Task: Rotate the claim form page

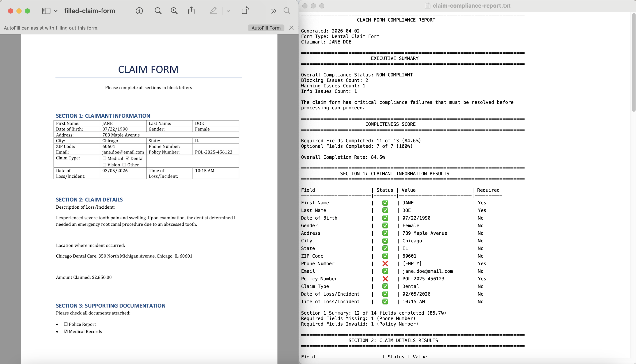Action: coord(245,11)
